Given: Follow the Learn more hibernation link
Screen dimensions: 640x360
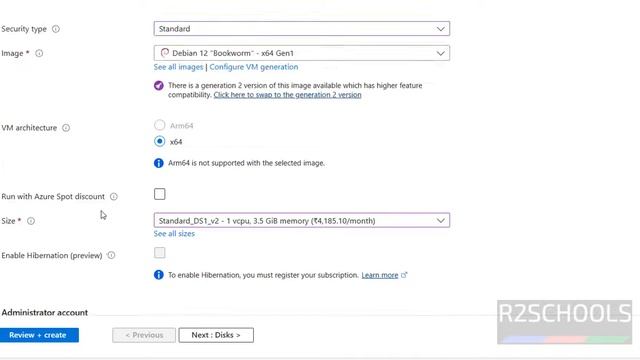Looking at the screenshot, I should (x=380, y=275).
